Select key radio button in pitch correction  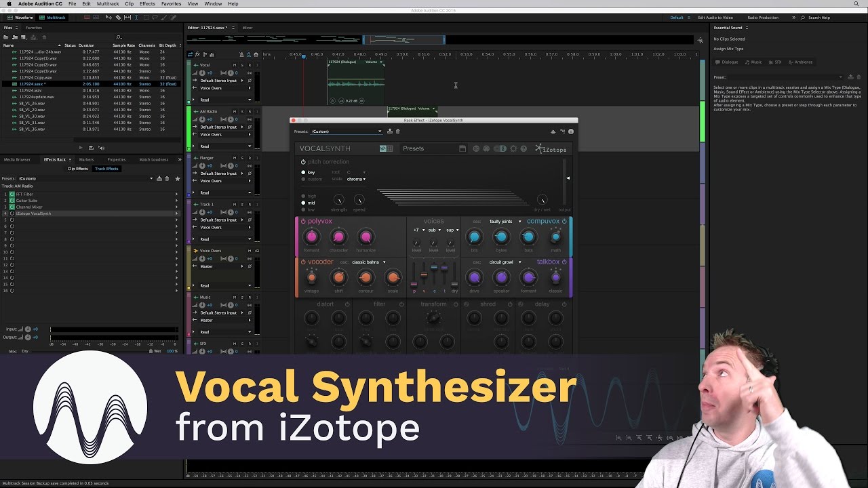(303, 172)
